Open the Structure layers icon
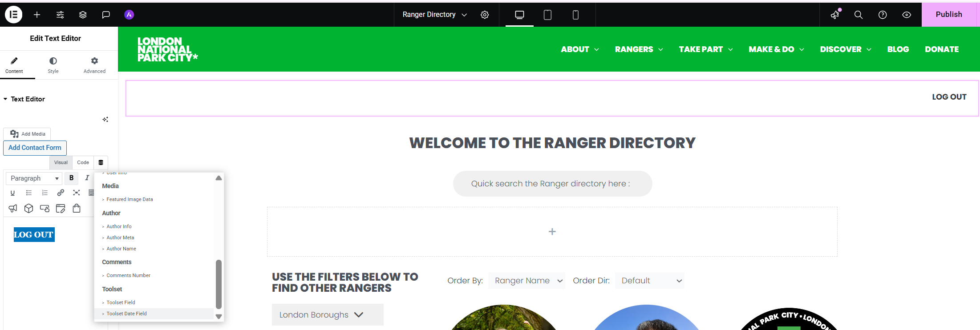Screen dimensions: 980x330 (83, 15)
